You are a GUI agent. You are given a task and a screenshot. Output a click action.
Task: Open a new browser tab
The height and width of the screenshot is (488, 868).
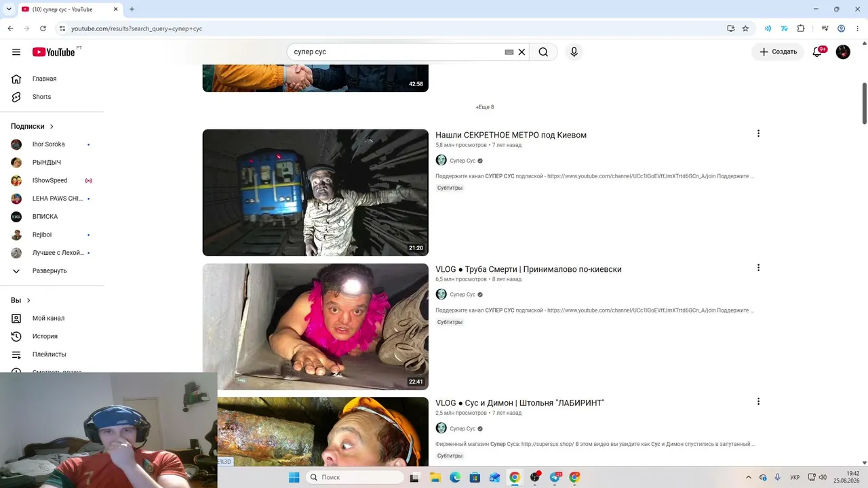point(132,9)
